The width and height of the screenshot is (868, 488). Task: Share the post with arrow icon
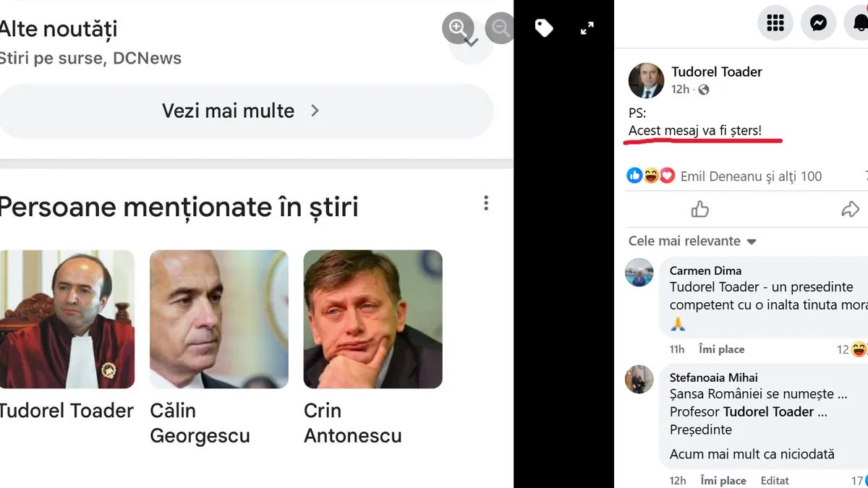tap(850, 210)
